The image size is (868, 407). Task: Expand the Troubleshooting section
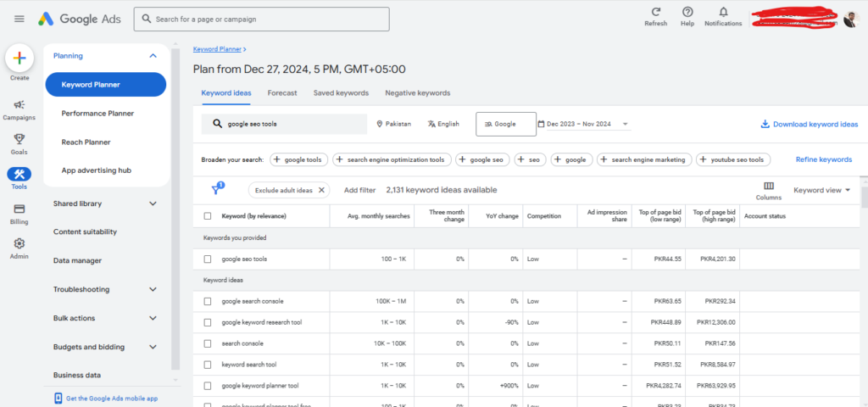click(153, 289)
